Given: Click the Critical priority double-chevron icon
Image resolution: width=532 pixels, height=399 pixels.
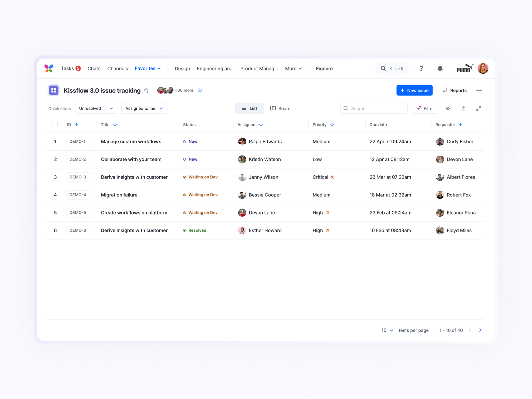Looking at the screenshot, I should click(332, 177).
